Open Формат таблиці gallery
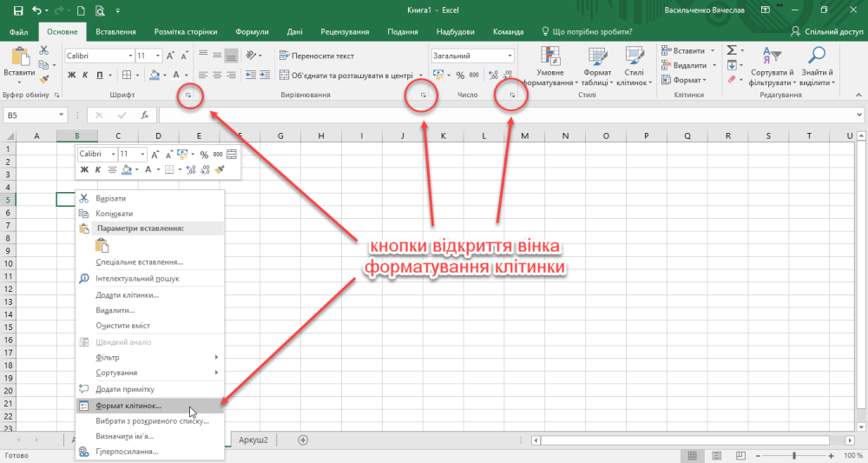The width and height of the screenshot is (868, 463). pyautogui.click(x=597, y=67)
